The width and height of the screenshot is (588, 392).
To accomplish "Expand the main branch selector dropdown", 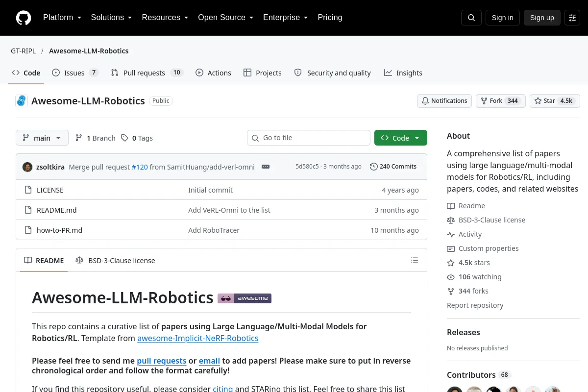I will click(42, 138).
